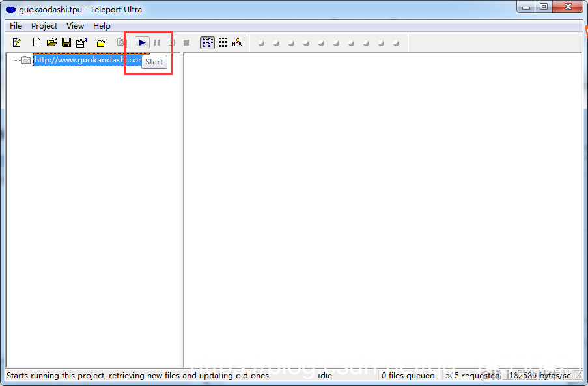The height and width of the screenshot is (386, 588).
Task: Save the current project
Action: point(66,42)
